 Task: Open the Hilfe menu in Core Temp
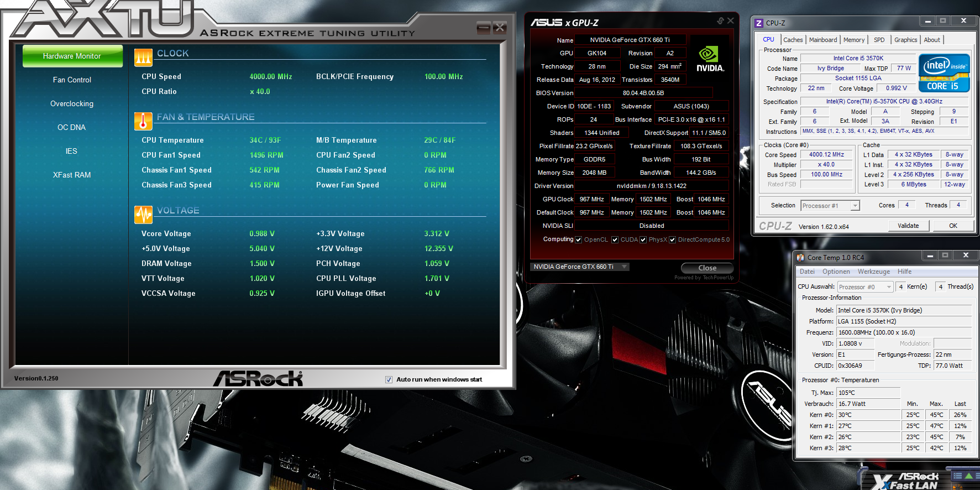[x=905, y=272]
